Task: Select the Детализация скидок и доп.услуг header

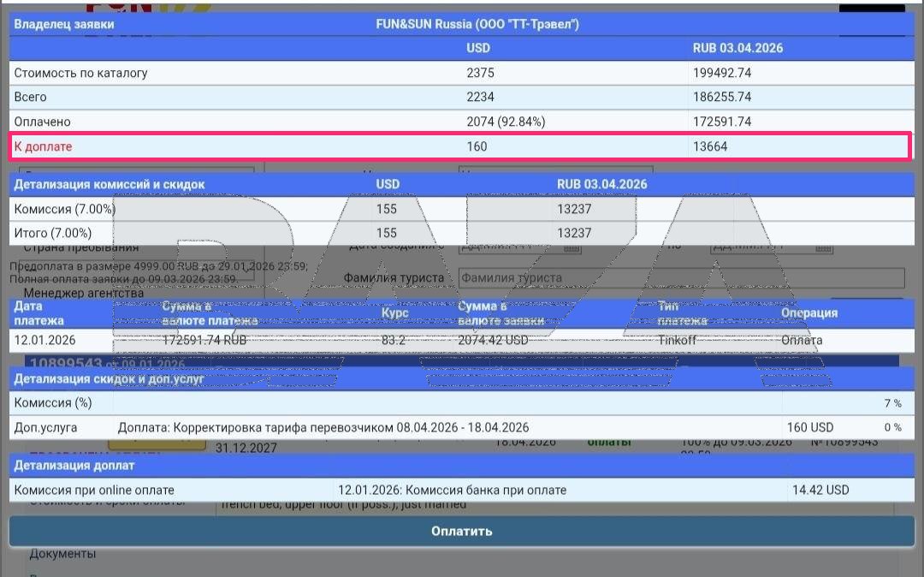Action: [x=109, y=378]
